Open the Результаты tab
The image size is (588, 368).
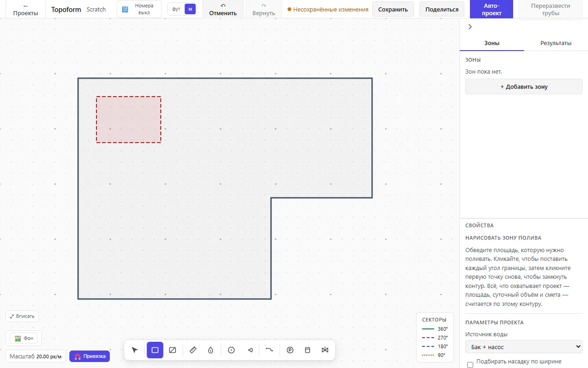(x=556, y=43)
